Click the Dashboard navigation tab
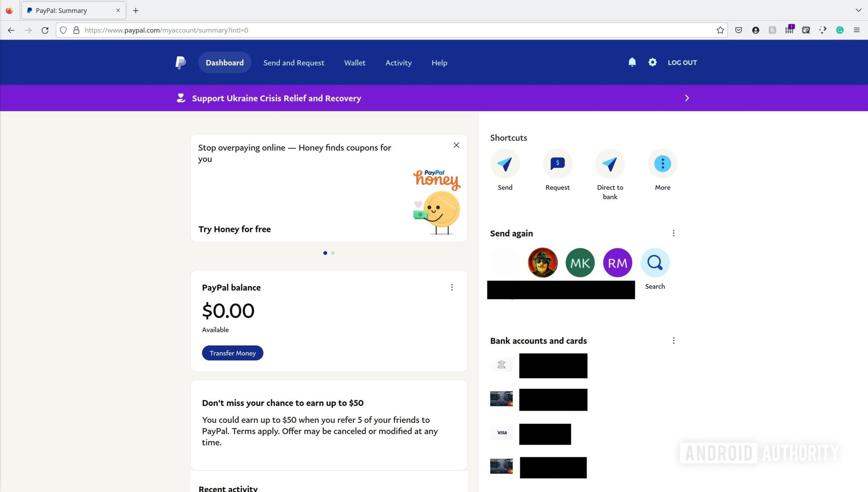The image size is (868, 492). [x=224, y=62]
